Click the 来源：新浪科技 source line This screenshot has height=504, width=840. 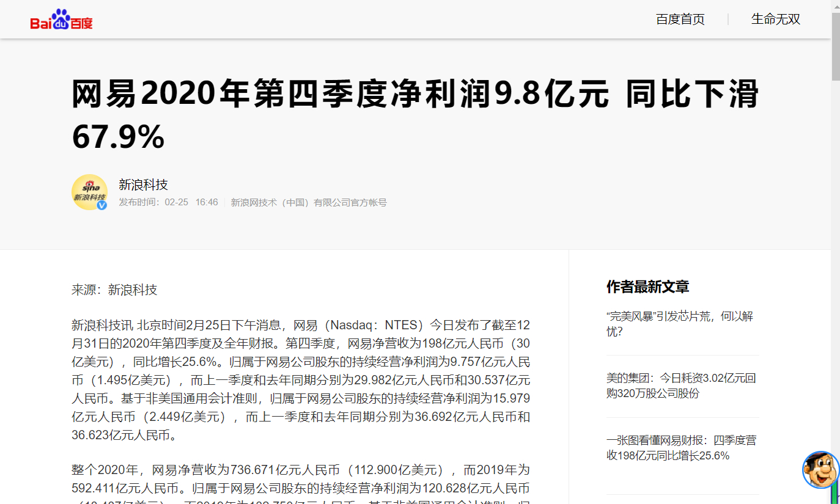(x=114, y=290)
